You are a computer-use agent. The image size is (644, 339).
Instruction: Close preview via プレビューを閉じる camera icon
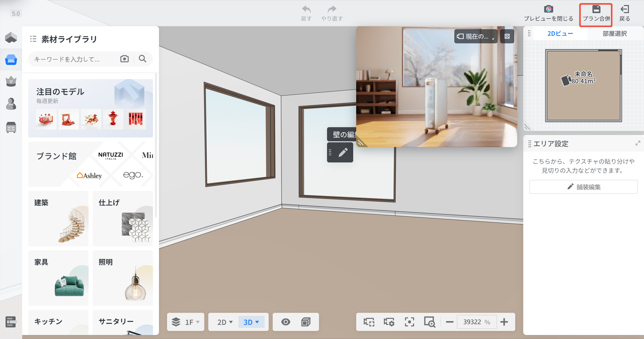[548, 9]
